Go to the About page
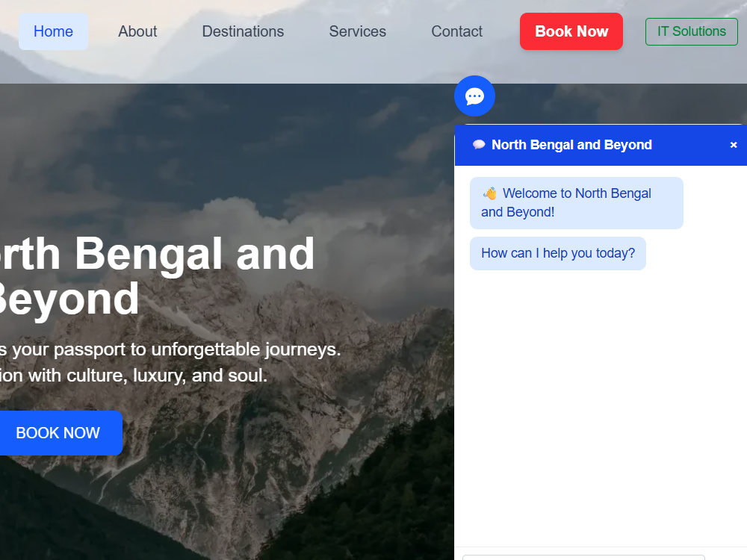The height and width of the screenshot is (560, 747). [137, 31]
